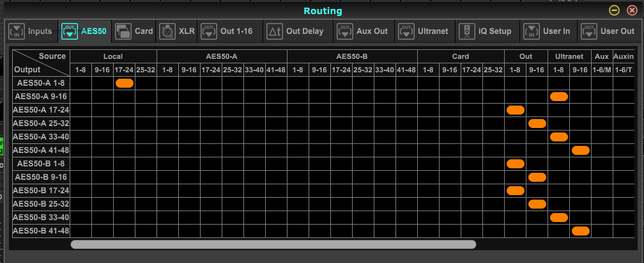Screen dimensions: 644x263
Task: Click the AES50 tab OUT icon
Action: click(x=70, y=31)
